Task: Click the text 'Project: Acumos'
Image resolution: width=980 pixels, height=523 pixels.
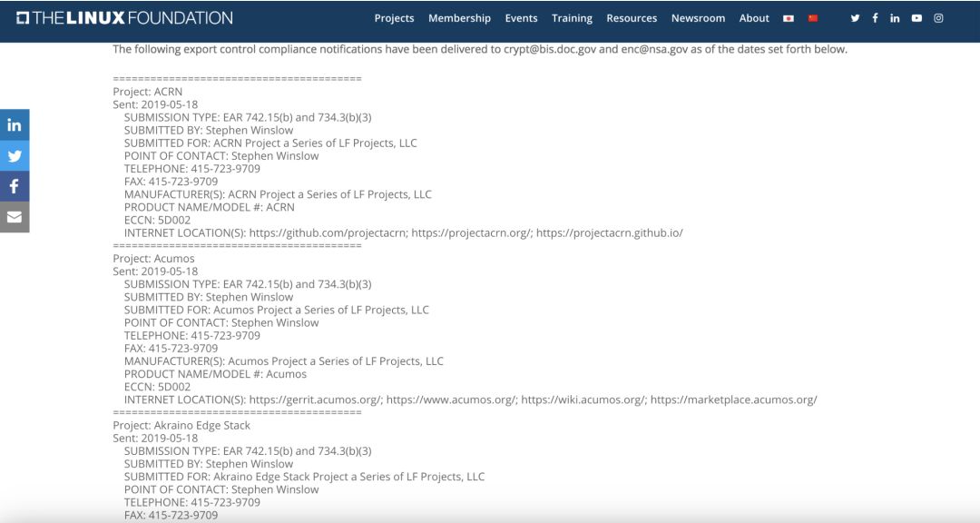Action: coord(153,259)
